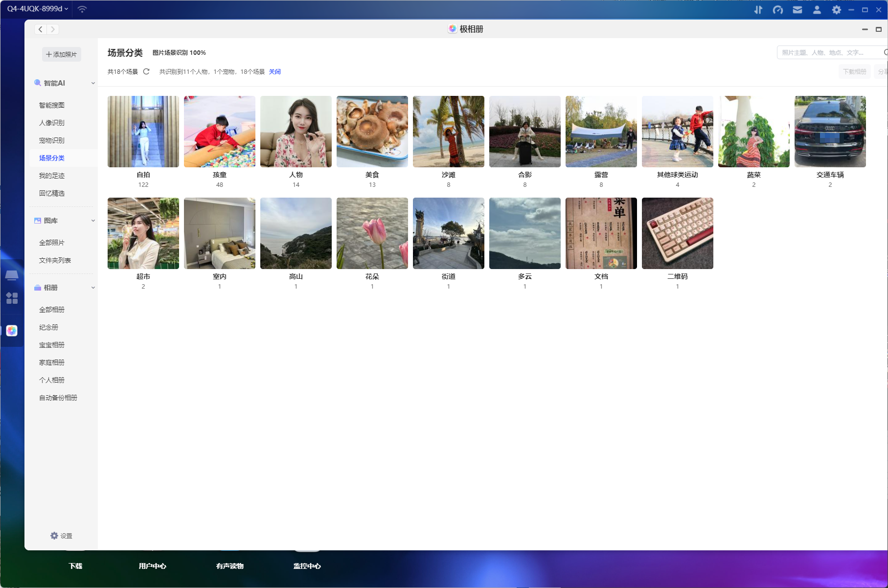Open the 露营 scene thumbnail
This screenshot has width=888, height=588.
pyautogui.click(x=601, y=132)
